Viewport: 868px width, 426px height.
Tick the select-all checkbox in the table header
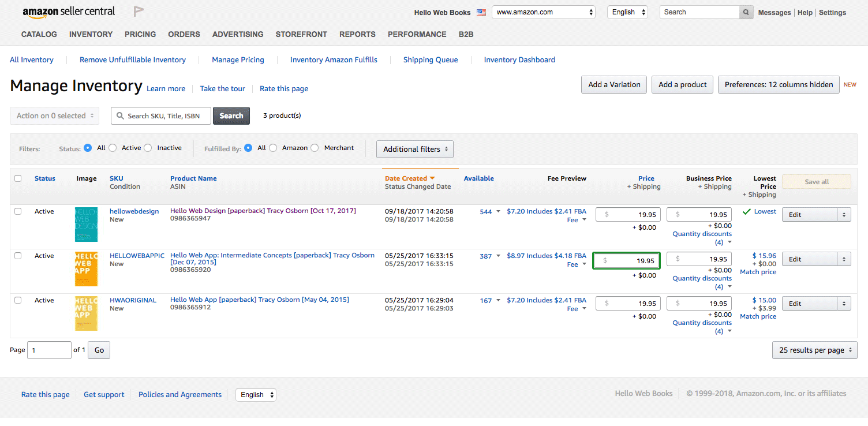[x=18, y=178]
